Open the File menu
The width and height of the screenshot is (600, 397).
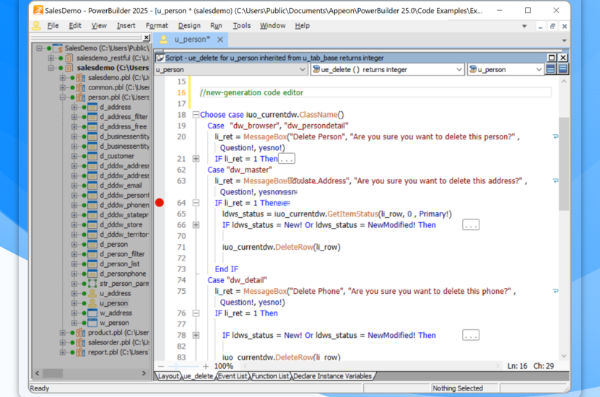(53, 26)
